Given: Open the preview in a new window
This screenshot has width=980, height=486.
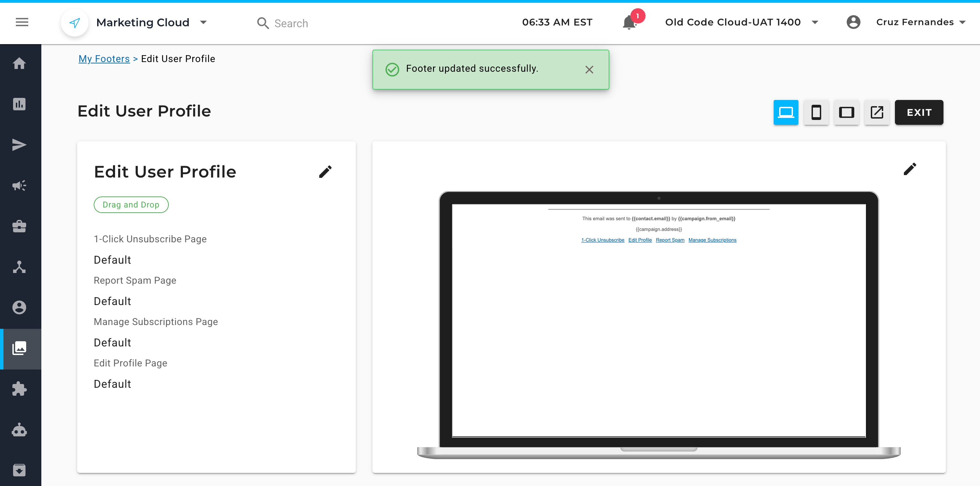Looking at the screenshot, I should pos(877,112).
